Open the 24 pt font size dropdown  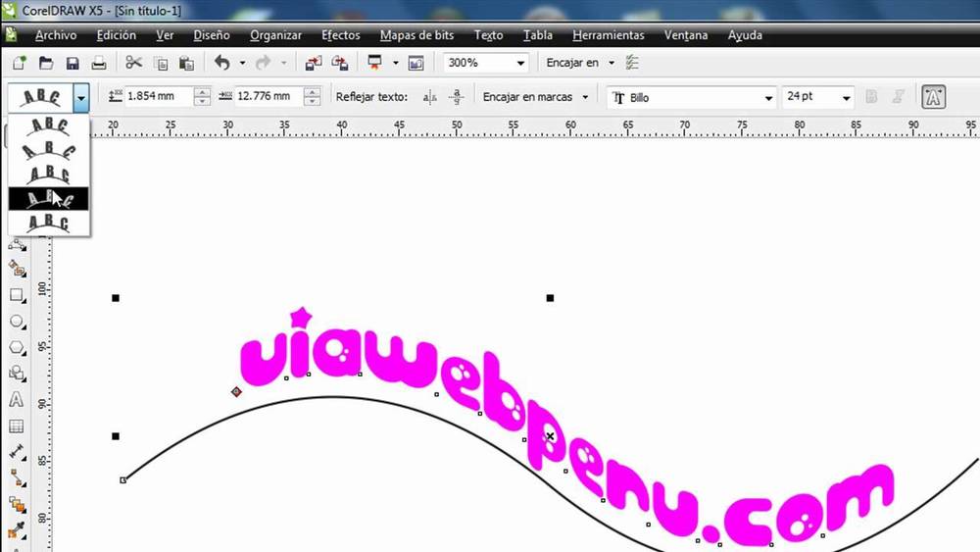click(846, 97)
